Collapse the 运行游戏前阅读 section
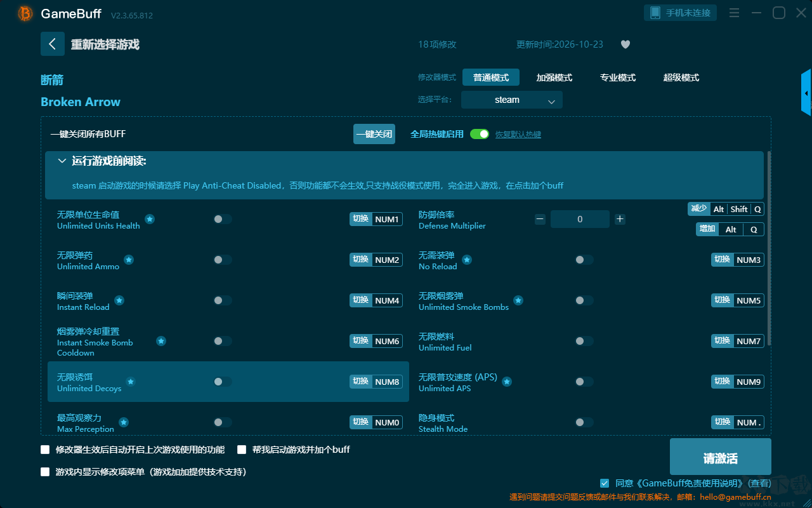The height and width of the screenshot is (508, 812). [x=62, y=161]
